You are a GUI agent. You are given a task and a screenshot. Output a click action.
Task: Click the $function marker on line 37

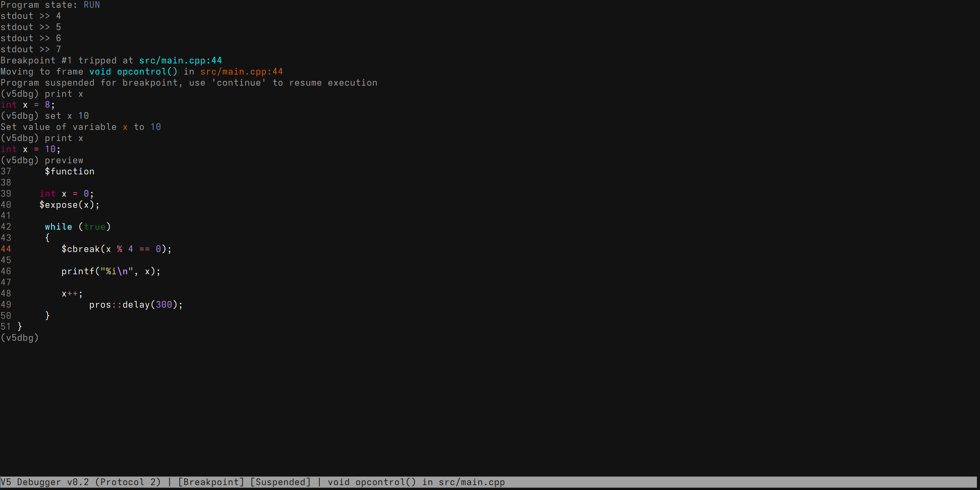coord(70,171)
